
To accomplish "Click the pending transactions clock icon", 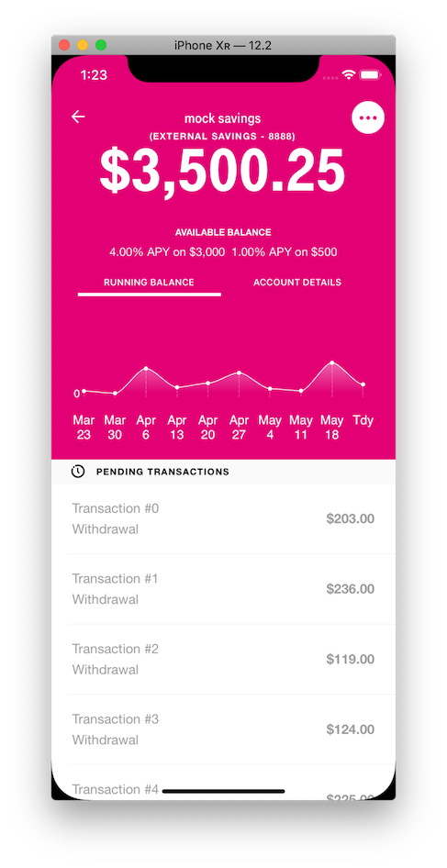I will click(x=78, y=472).
